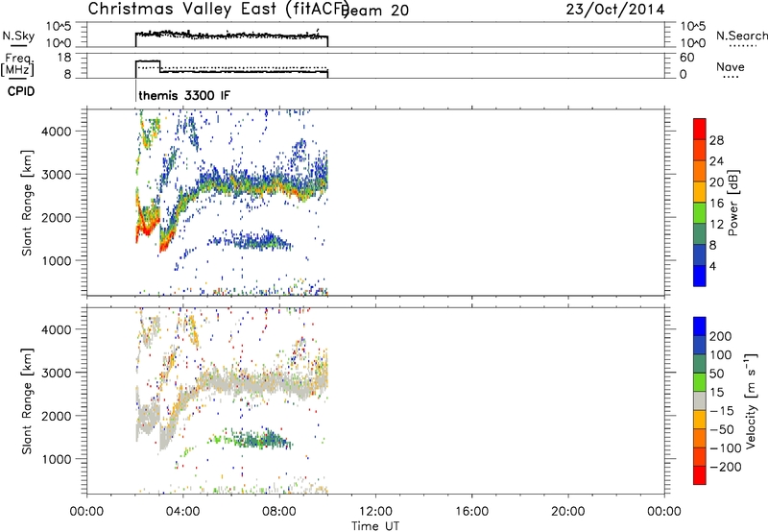
Task: Click the Beam 20 label in the title
Action: [375, 10]
